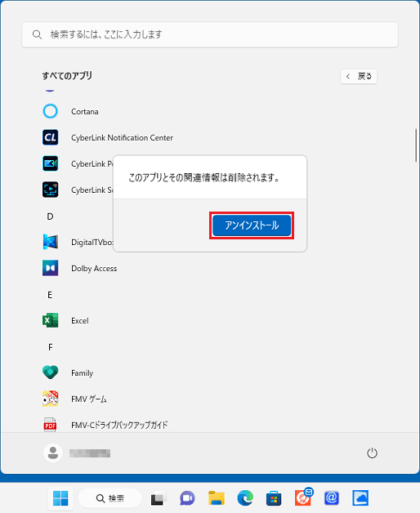Screen dimensions: 420x513
Task: Click the taskbar 検索 search box
Action: 110,498
